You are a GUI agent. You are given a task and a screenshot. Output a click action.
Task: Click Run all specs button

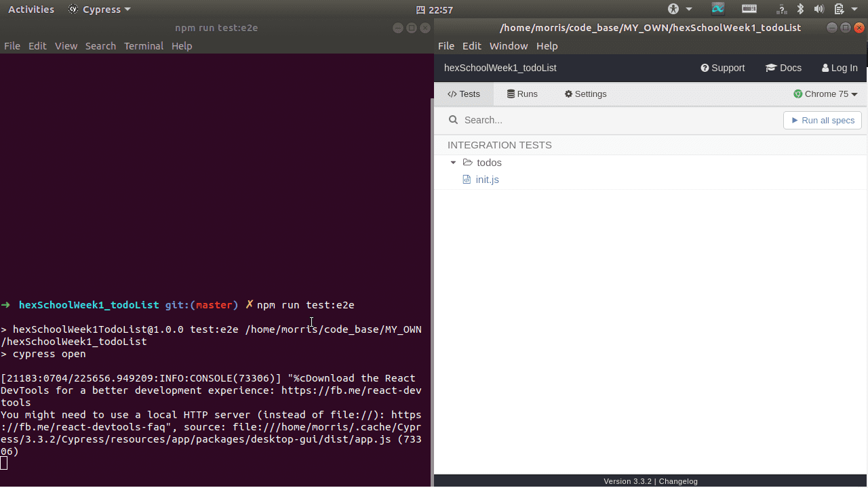point(823,120)
